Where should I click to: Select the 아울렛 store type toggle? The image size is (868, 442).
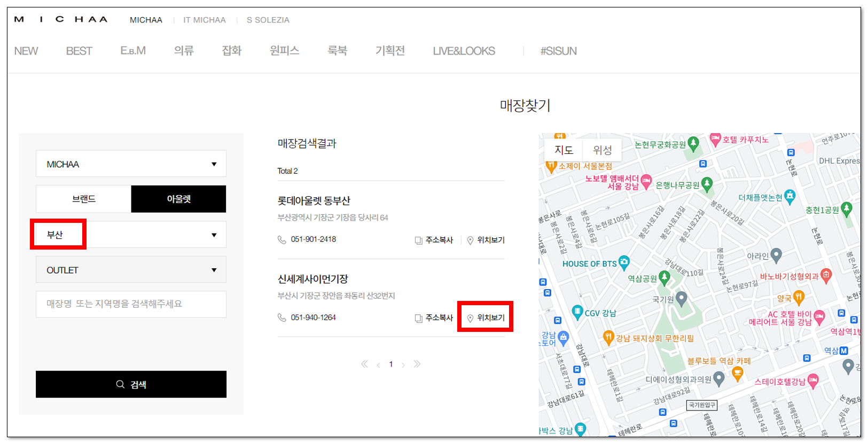[178, 199]
